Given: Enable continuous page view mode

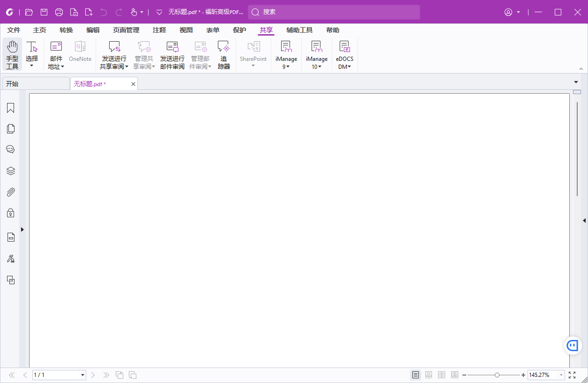Looking at the screenshot, I should pos(429,375).
